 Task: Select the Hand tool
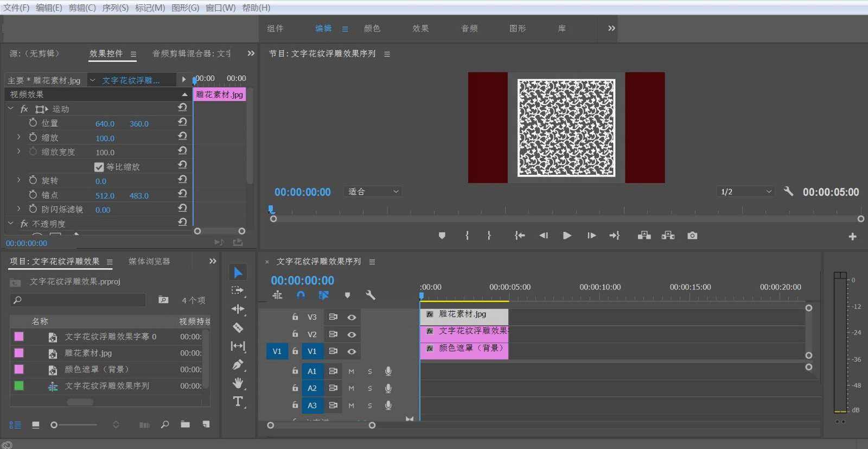tap(238, 383)
